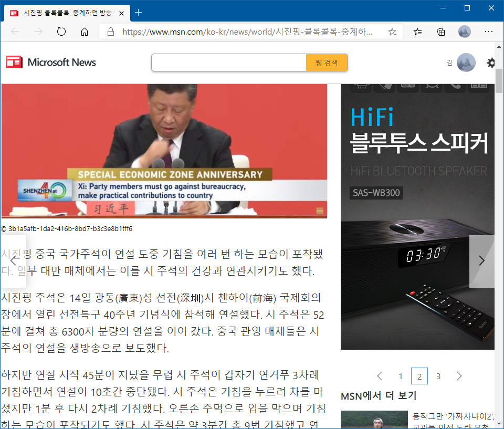The width and height of the screenshot is (504, 429).
Task: Open browser profile avatar in toolbar
Action: pyautogui.click(x=465, y=32)
